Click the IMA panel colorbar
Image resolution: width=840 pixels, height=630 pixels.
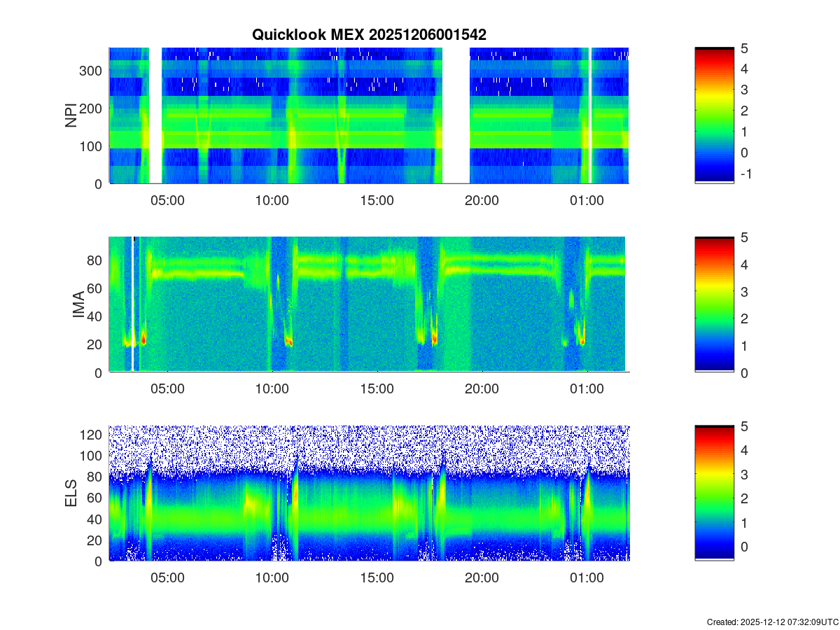(714, 304)
